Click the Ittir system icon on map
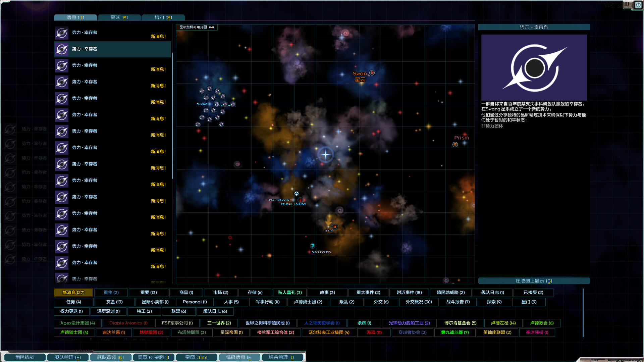644x362 pixels. coord(334,227)
